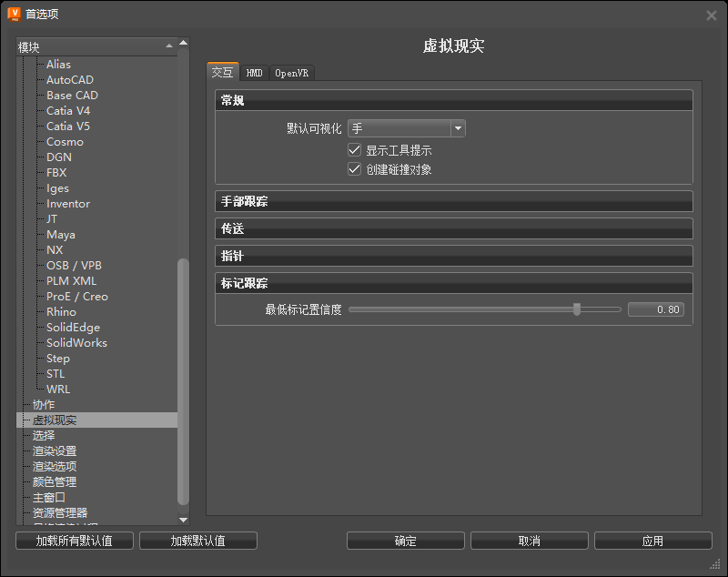This screenshot has width=728, height=577.
Task: Switch to the 交互 tab
Action: pos(222,73)
